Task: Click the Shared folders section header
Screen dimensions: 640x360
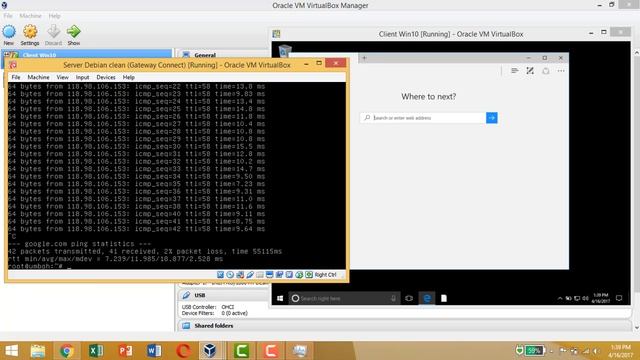Action: point(213,326)
